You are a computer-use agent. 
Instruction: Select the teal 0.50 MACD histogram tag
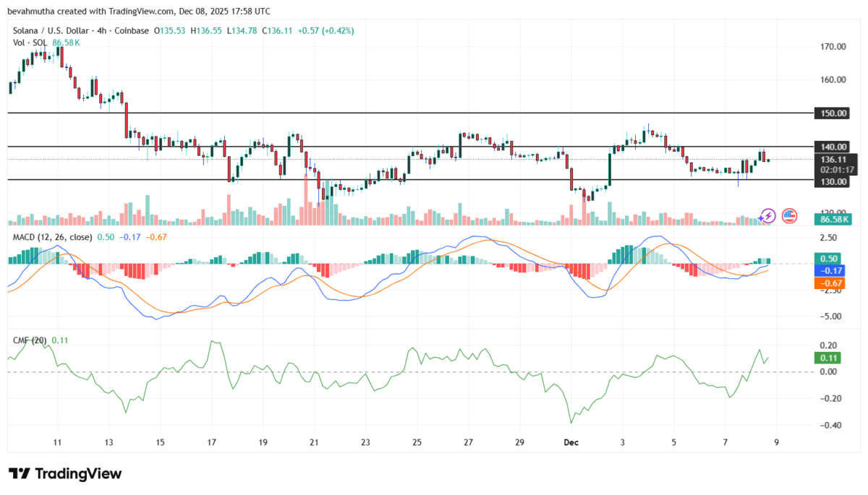point(826,258)
